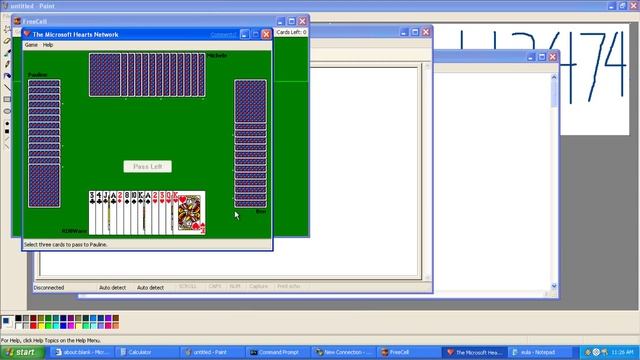This screenshot has height=360, width=640.
Task: Choose the round dot brush shape
Action: click(x=7, y=124)
